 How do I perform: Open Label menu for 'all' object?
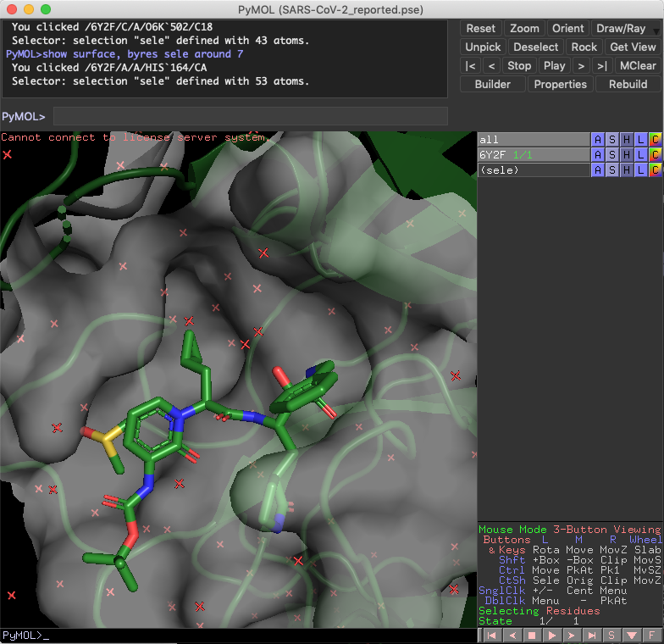click(640, 139)
